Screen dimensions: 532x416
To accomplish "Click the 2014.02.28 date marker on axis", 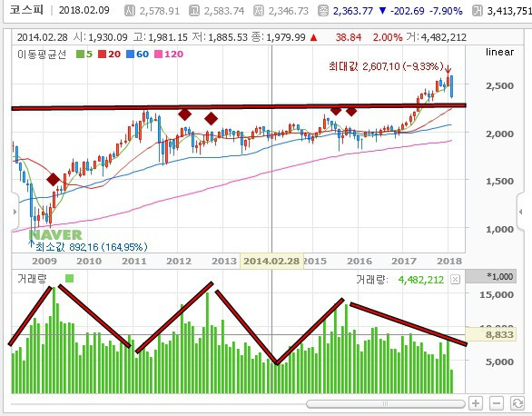I will [271, 261].
